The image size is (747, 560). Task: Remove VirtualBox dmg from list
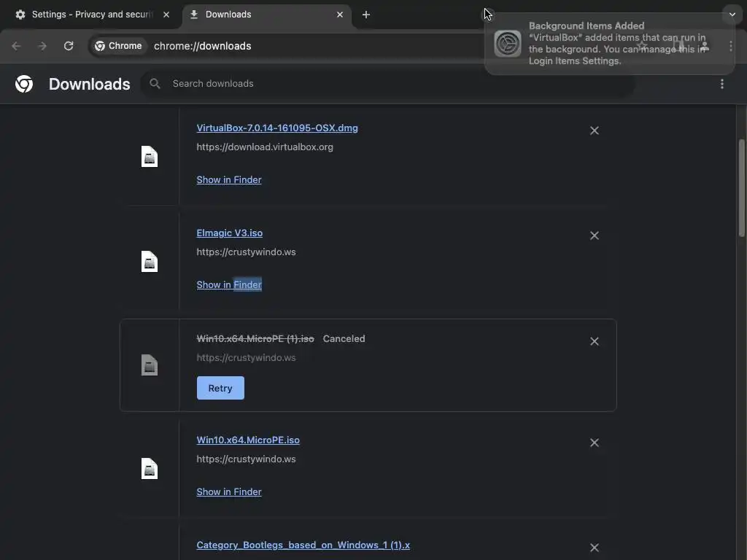click(594, 131)
